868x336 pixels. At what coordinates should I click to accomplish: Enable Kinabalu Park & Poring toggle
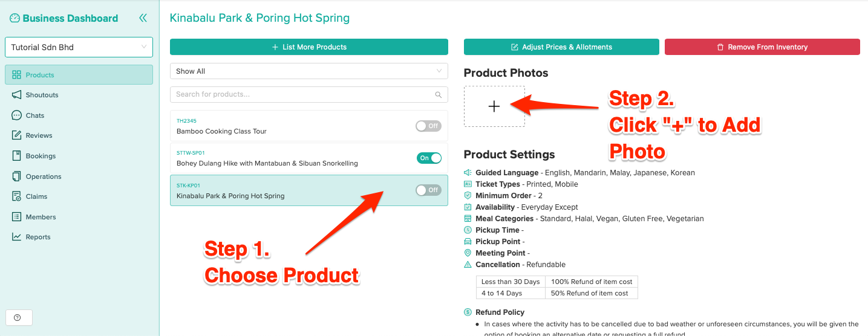coord(428,190)
